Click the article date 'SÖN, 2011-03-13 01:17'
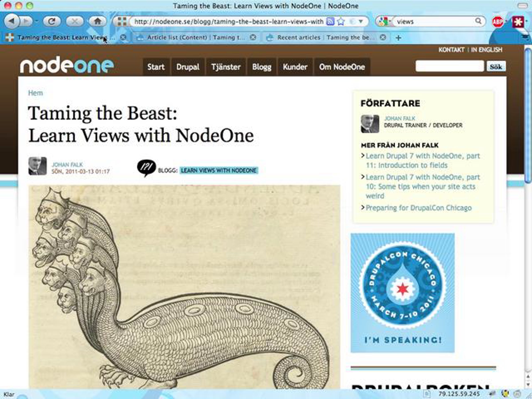 click(80, 172)
